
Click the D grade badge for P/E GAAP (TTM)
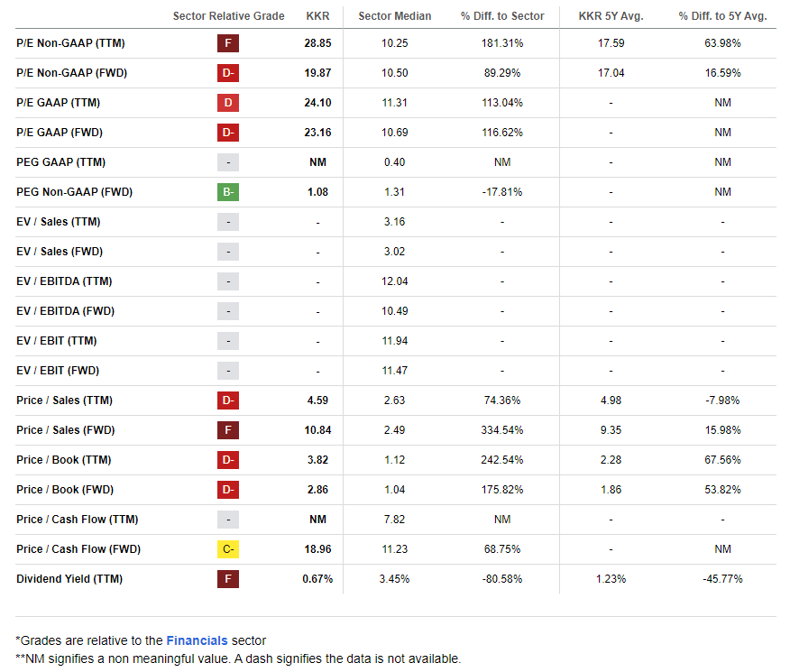point(228,103)
